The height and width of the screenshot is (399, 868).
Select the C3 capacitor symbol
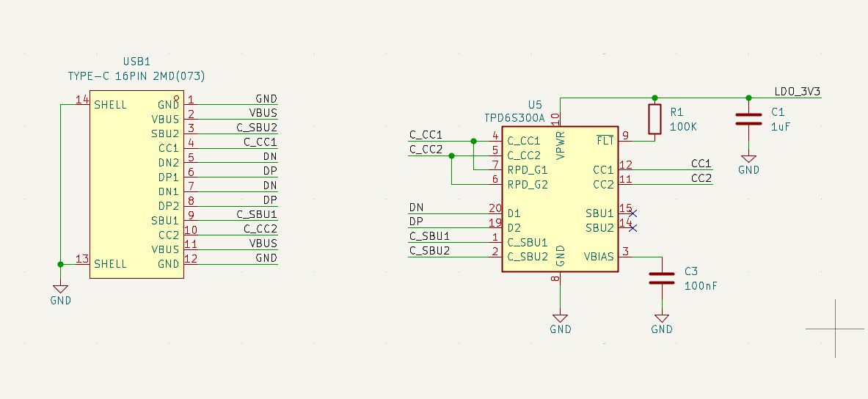coord(661,278)
